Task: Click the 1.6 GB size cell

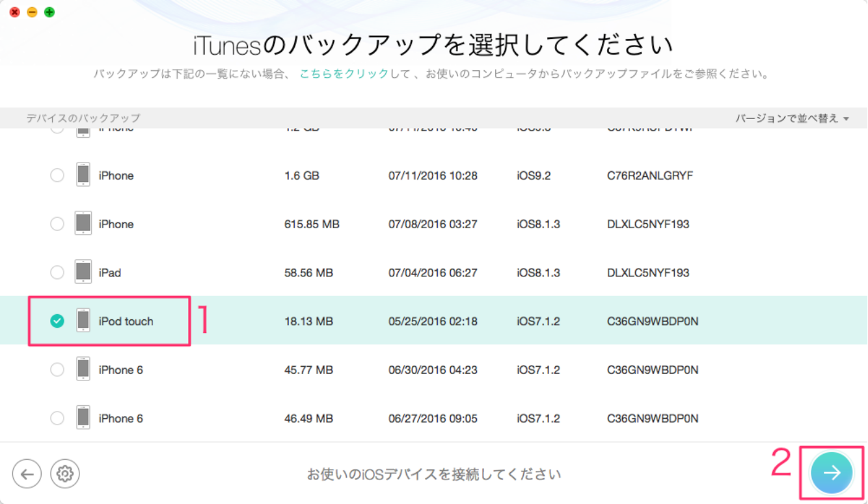Action: click(302, 176)
